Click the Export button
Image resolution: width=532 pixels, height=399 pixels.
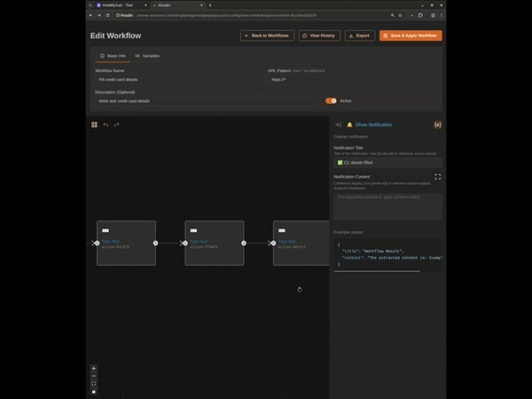[x=360, y=36]
